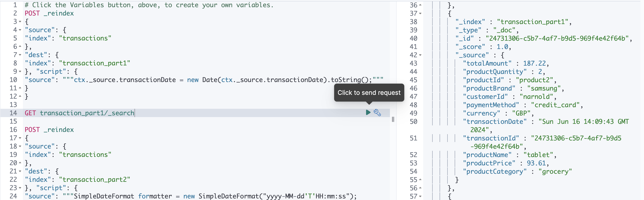Click the "productBrand" : "samsung" line
The height and width of the screenshot is (200, 644).
point(514,88)
